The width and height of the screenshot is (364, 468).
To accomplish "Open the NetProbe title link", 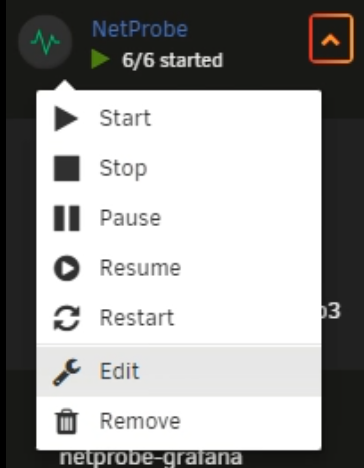I will (x=140, y=29).
